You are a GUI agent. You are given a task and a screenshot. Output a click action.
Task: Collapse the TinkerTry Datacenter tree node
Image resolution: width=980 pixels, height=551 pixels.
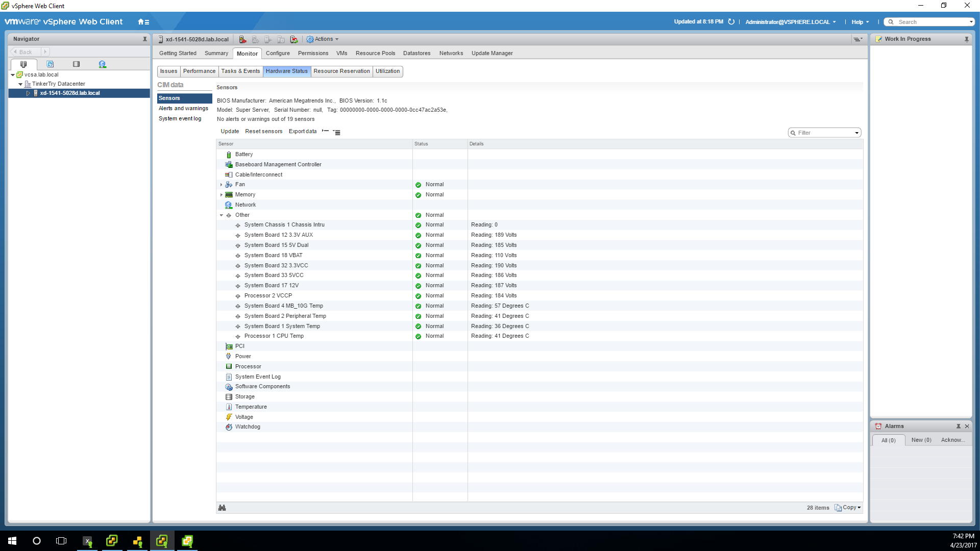[20, 84]
